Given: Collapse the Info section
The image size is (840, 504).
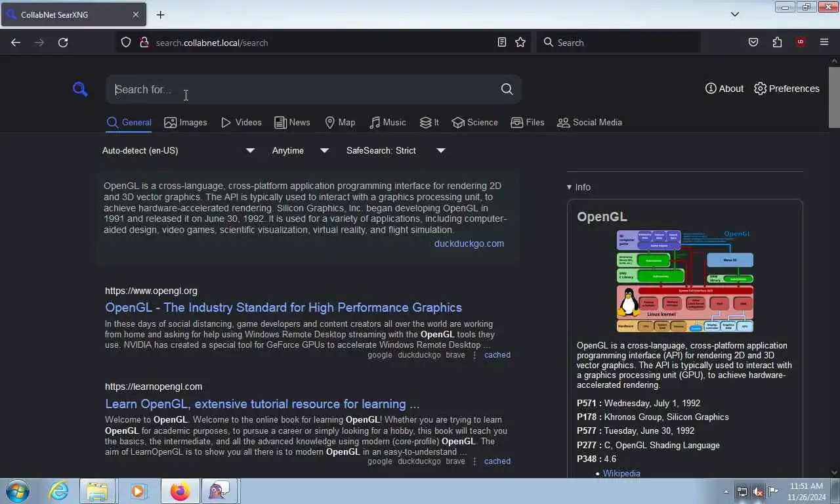Looking at the screenshot, I should (579, 187).
